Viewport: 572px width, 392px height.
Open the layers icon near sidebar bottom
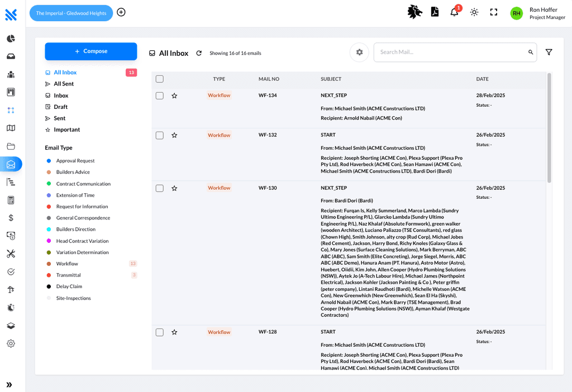(10, 325)
